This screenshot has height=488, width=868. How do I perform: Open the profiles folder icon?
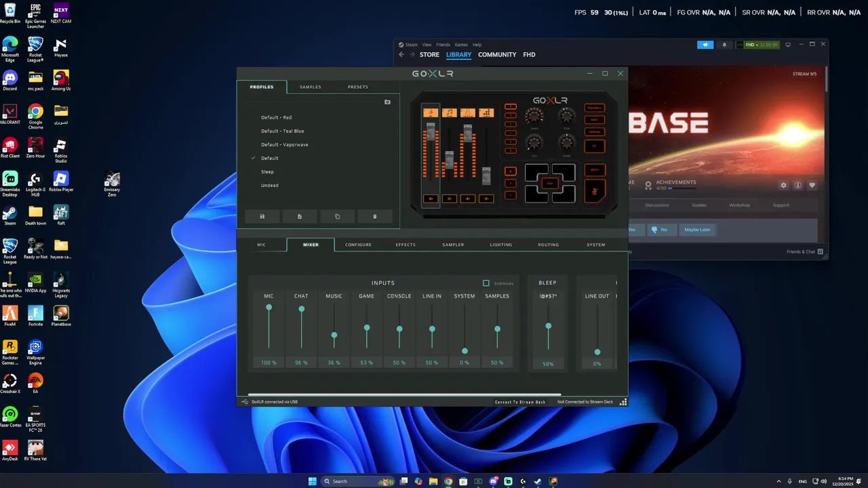[x=387, y=102]
